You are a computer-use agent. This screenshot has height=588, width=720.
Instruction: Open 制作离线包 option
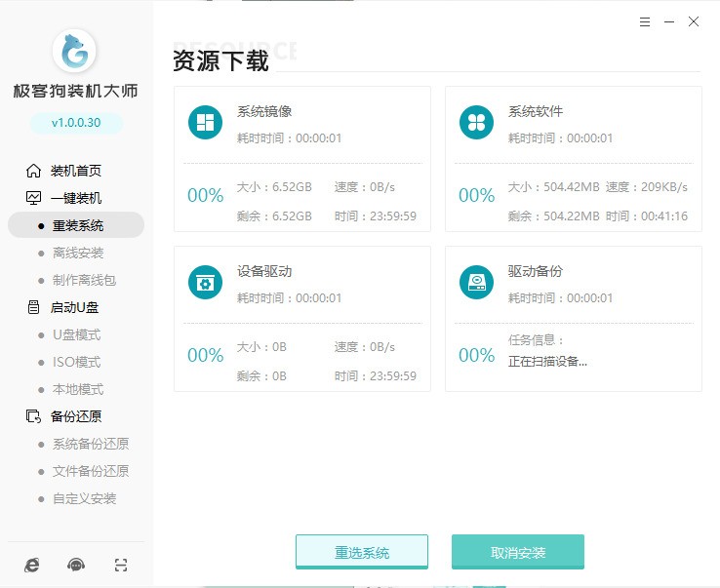tap(84, 280)
